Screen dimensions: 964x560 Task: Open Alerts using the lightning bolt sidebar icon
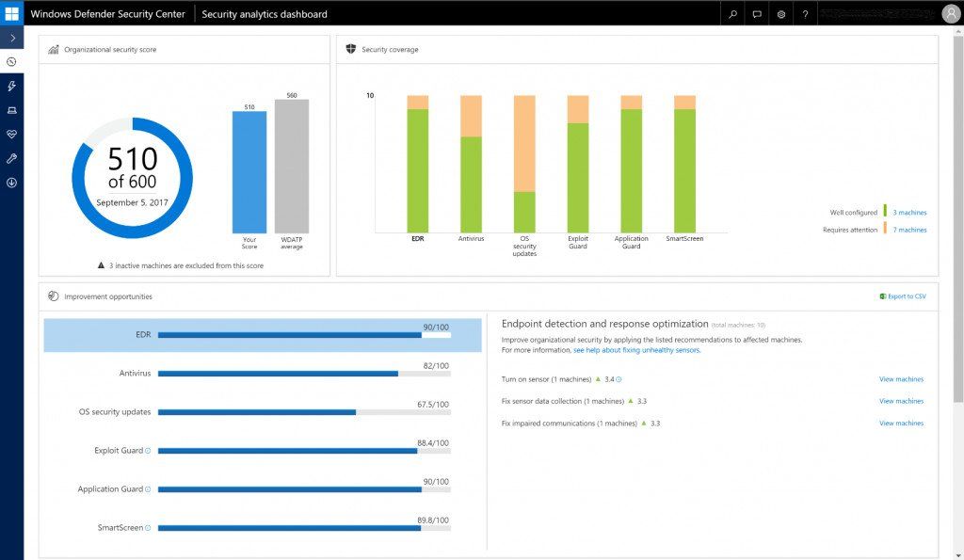[x=11, y=87]
